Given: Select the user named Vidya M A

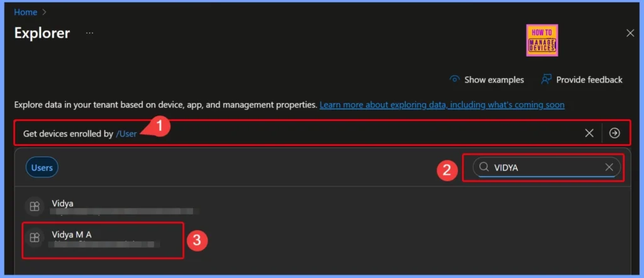Looking at the screenshot, I should coord(72,235).
